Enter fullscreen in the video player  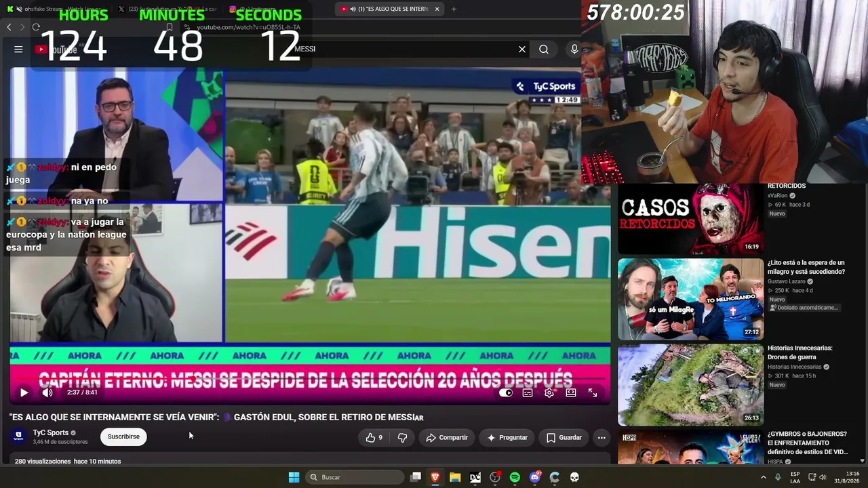pyautogui.click(x=593, y=392)
